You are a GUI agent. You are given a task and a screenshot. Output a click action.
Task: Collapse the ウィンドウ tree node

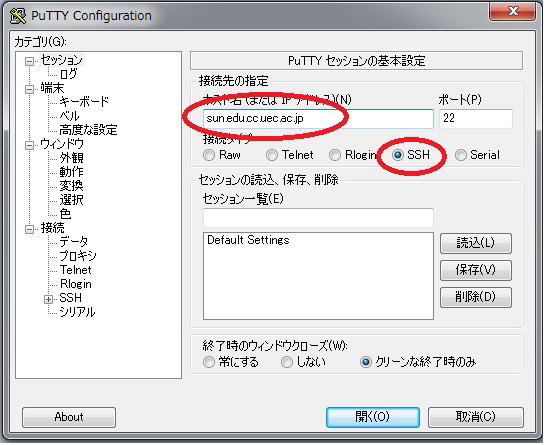[30, 145]
